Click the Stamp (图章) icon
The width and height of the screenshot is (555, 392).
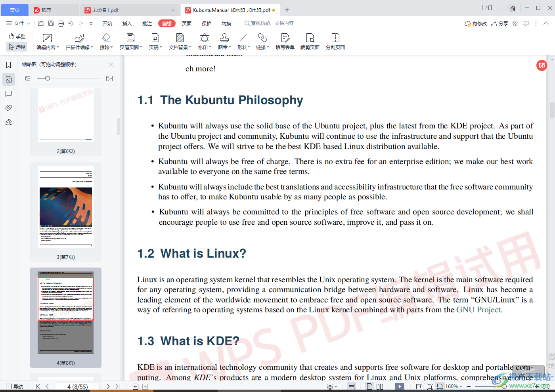point(224,38)
